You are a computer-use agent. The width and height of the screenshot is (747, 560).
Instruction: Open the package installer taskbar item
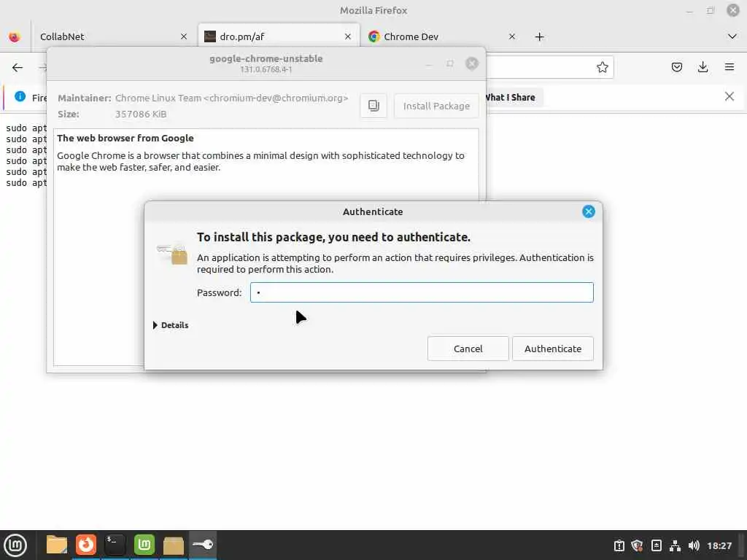tap(173, 545)
